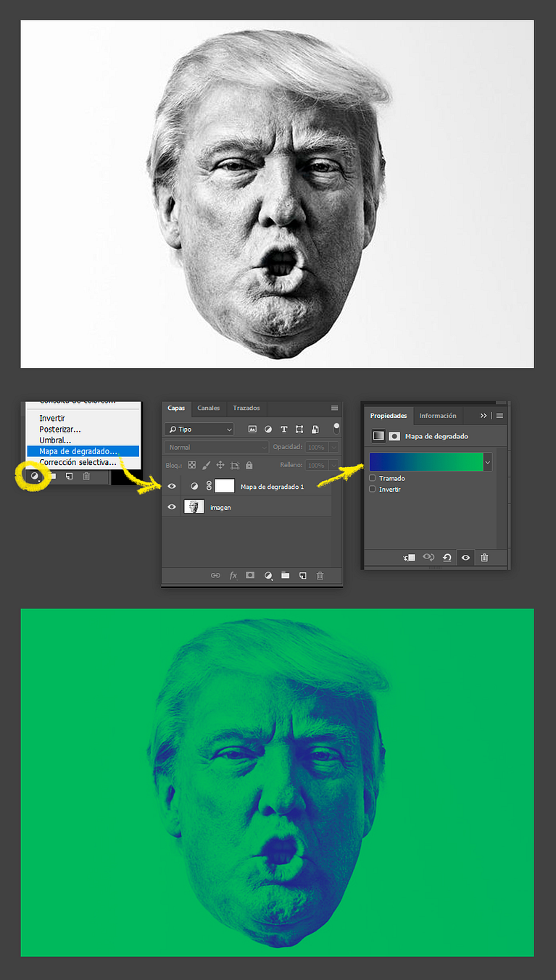Open the gradient preset picker arrow
The image size is (556, 980).
pos(488,461)
